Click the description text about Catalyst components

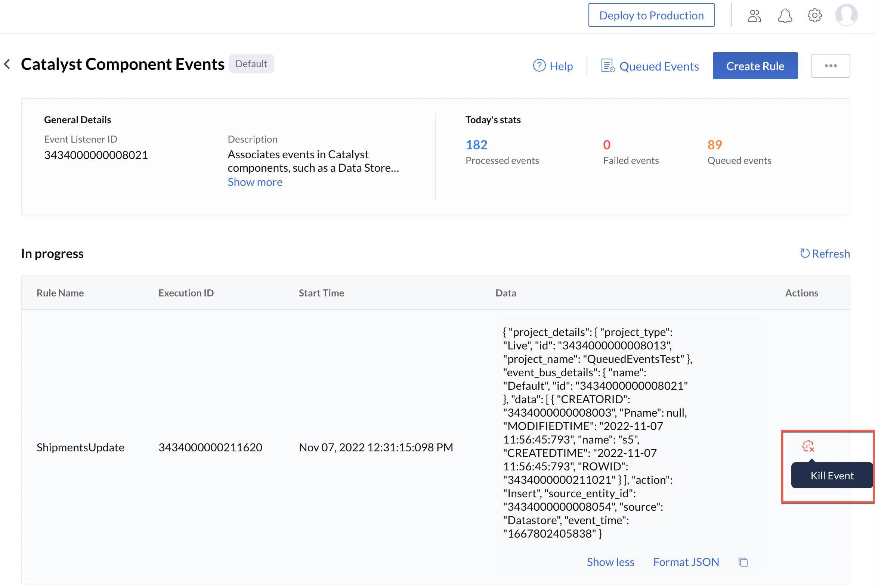point(313,161)
